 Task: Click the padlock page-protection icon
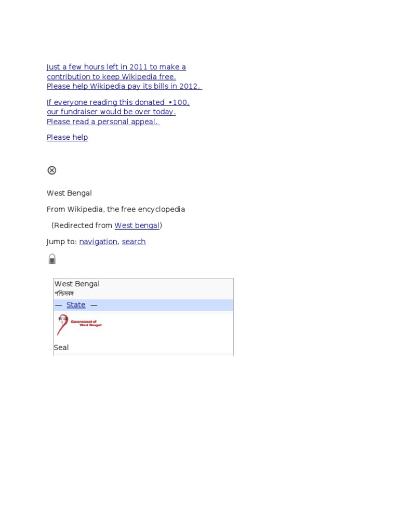(x=52, y=259)
